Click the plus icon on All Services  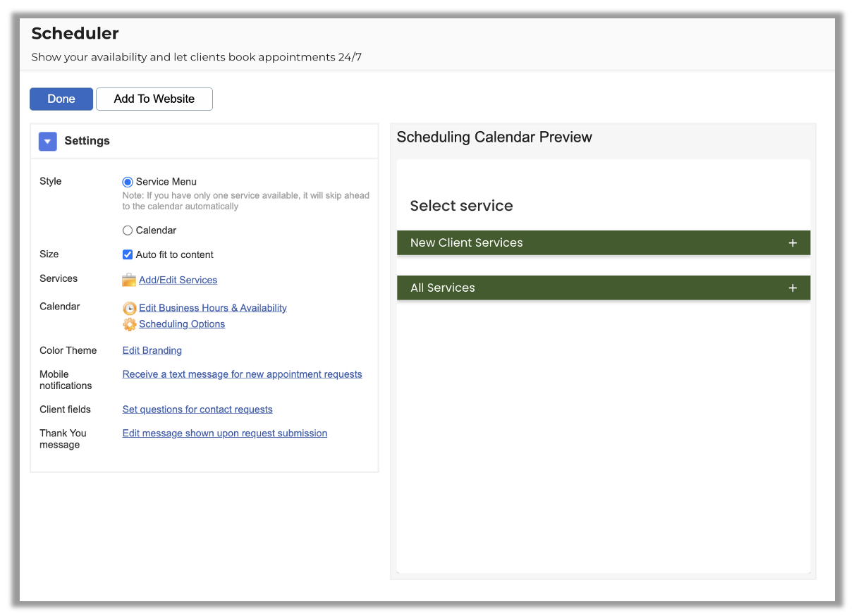coord(793,288)
